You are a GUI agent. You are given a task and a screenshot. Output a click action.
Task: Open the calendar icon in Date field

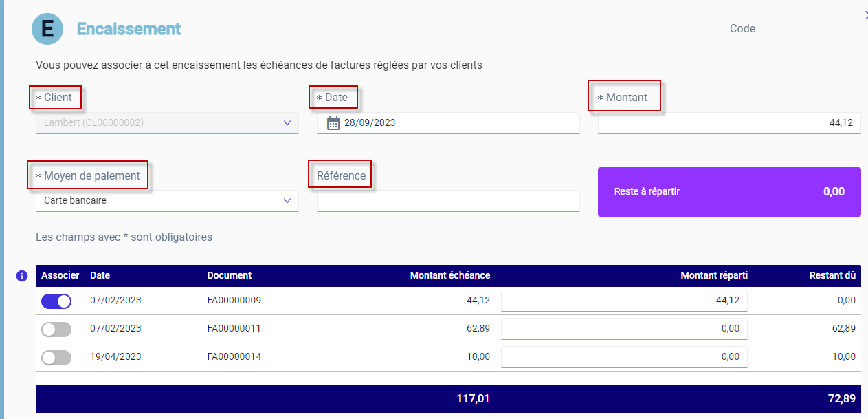click(333, 123)
